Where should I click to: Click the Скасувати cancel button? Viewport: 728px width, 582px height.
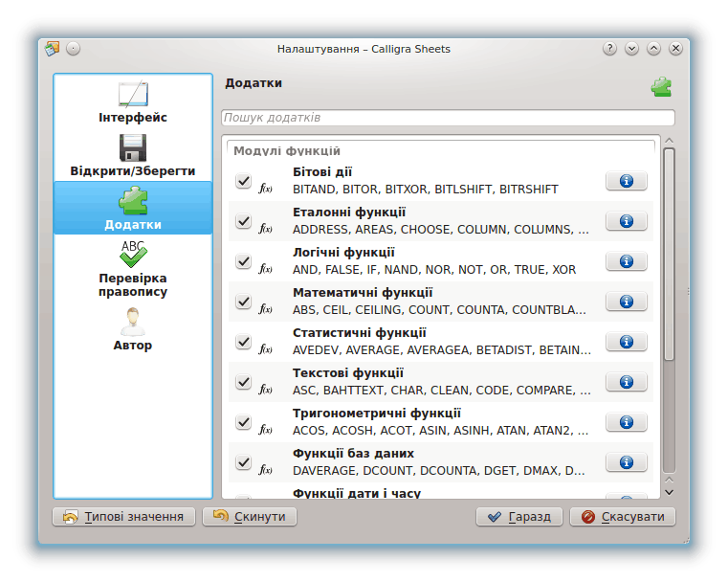click(623, 517)
